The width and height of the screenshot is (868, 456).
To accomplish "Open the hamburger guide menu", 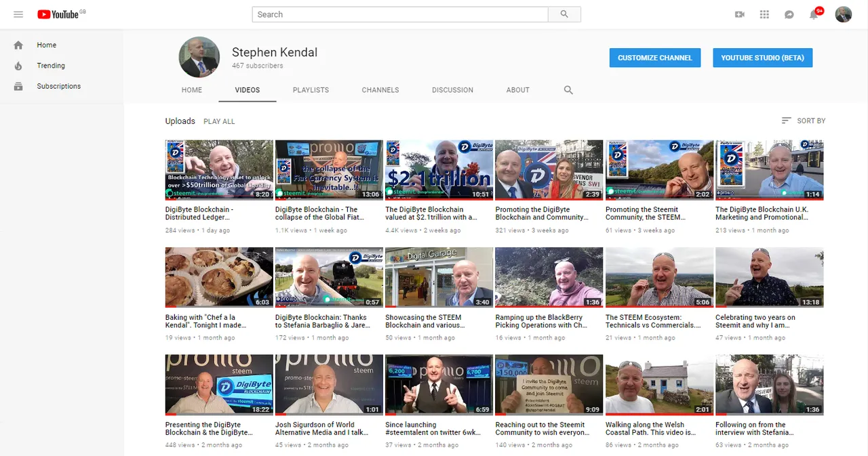I will tap(18, 14).
